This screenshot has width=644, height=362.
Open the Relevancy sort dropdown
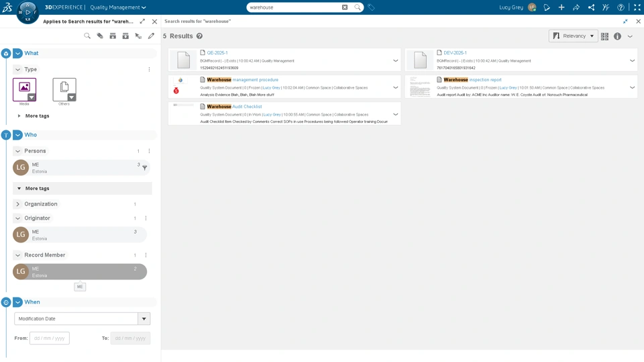tap(574, 36)
